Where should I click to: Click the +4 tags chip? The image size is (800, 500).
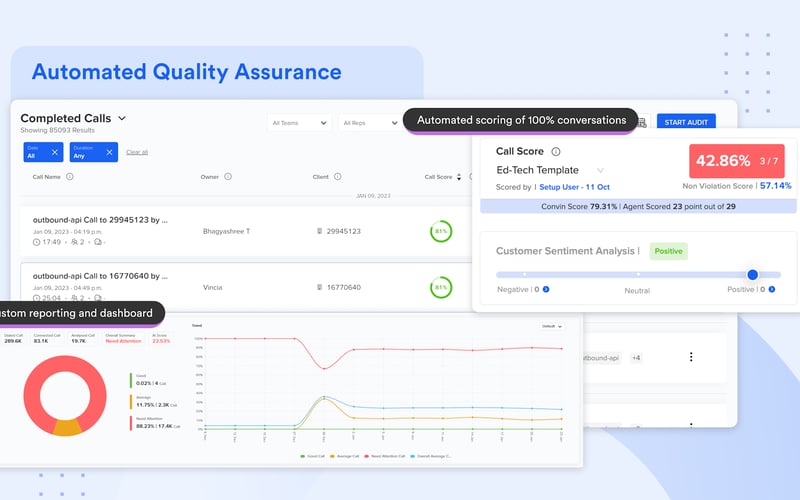[636, 358]
